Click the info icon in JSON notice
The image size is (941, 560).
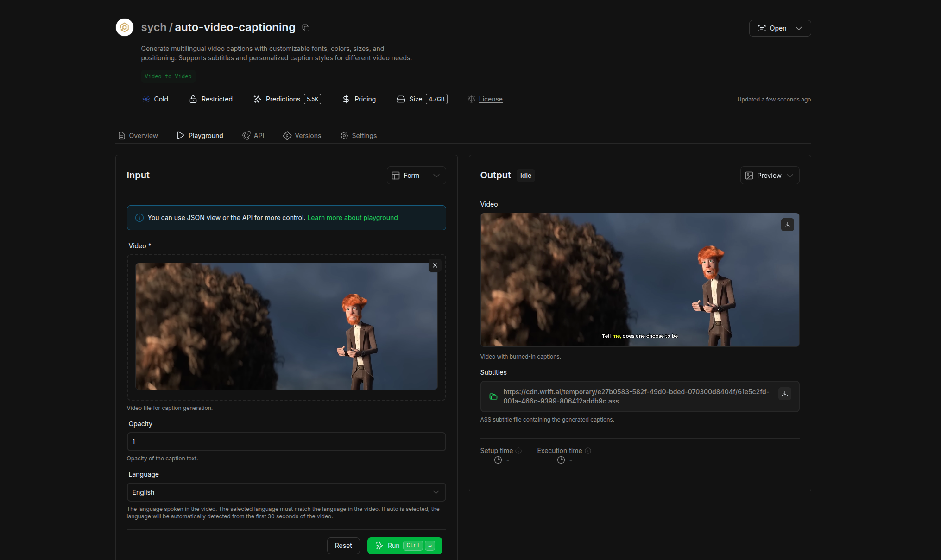click(139, 218)
